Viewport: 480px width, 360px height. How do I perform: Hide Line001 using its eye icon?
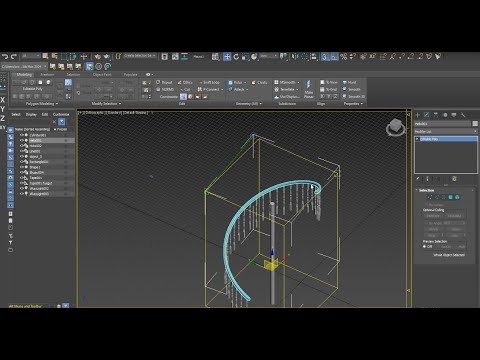(22, 151)
